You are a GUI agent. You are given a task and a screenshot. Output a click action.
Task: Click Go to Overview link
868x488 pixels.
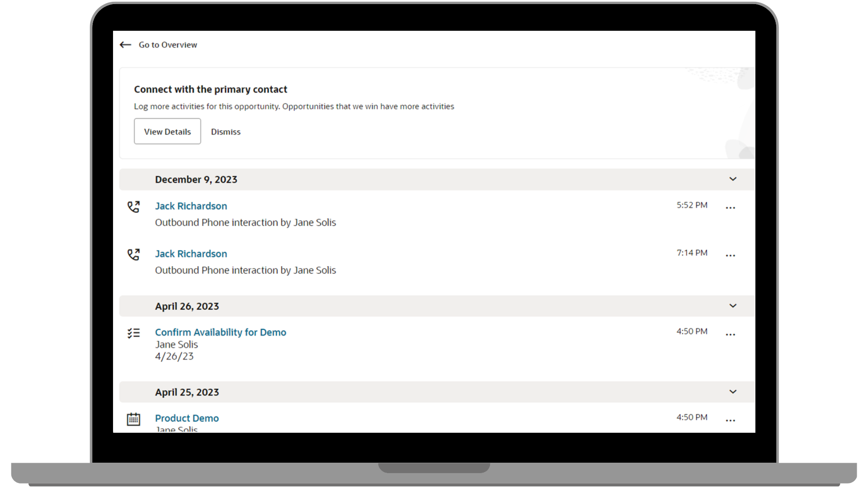pyautogui.click(x=168, y=45)
